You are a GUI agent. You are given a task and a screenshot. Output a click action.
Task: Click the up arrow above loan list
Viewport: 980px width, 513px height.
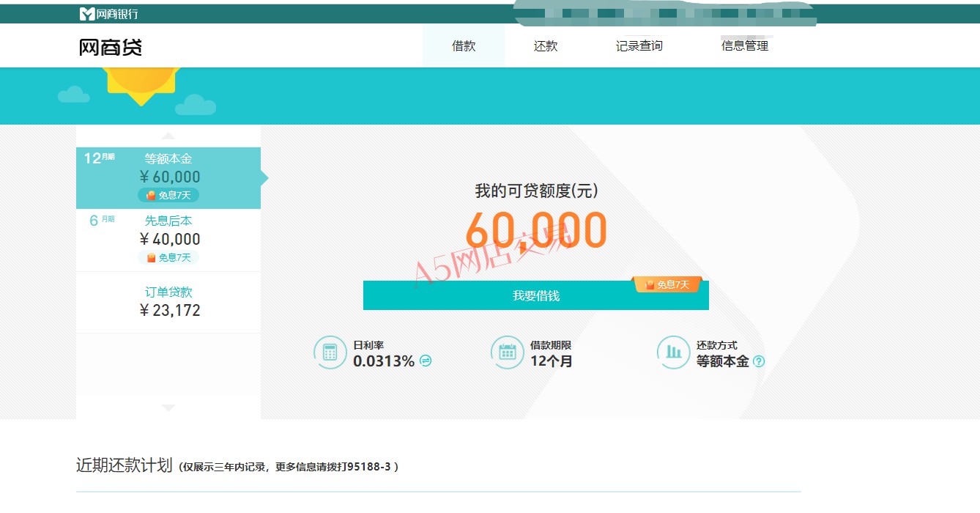pos(168,136)
